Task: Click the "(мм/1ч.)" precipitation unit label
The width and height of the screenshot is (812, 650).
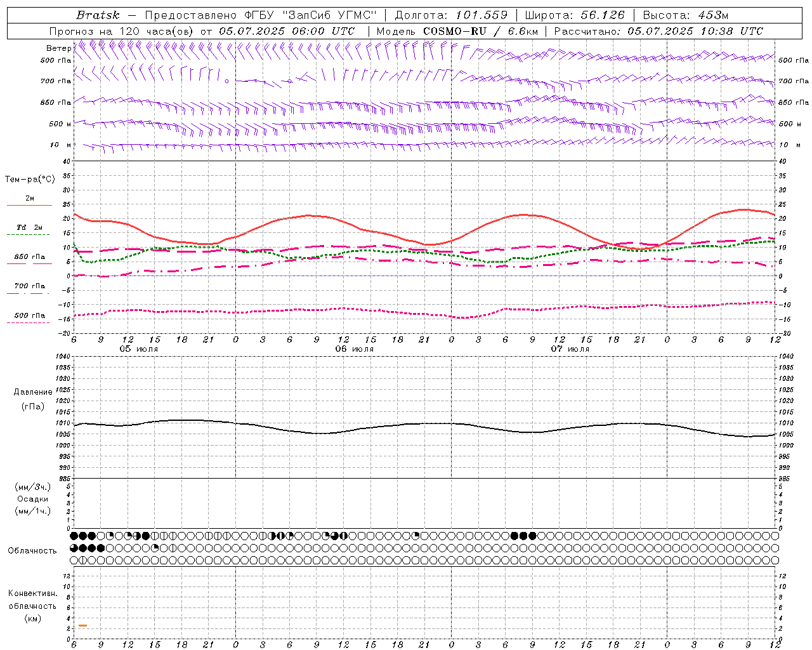Action: pyautogui.click(x=33, y=511)
